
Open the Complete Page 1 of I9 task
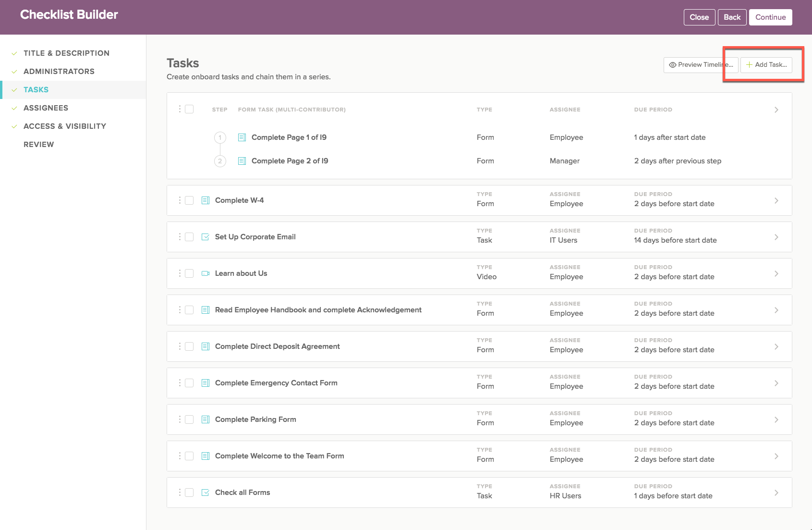pos(289,137)
